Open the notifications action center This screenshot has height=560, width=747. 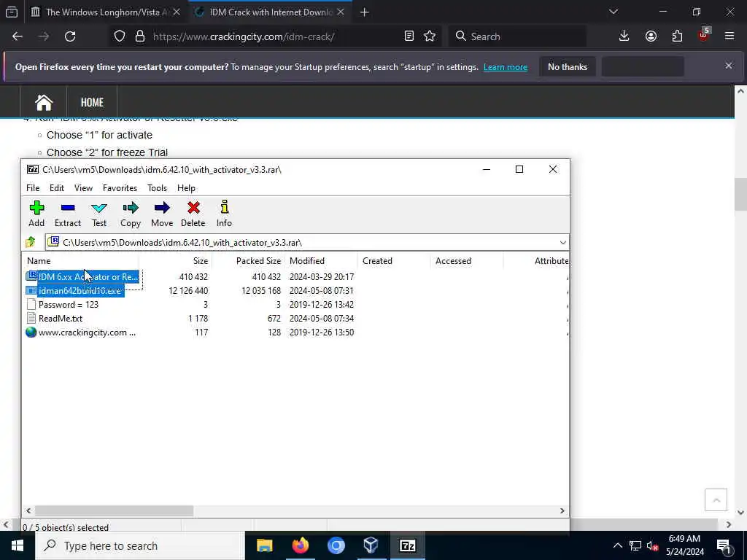tap(724, 546)
